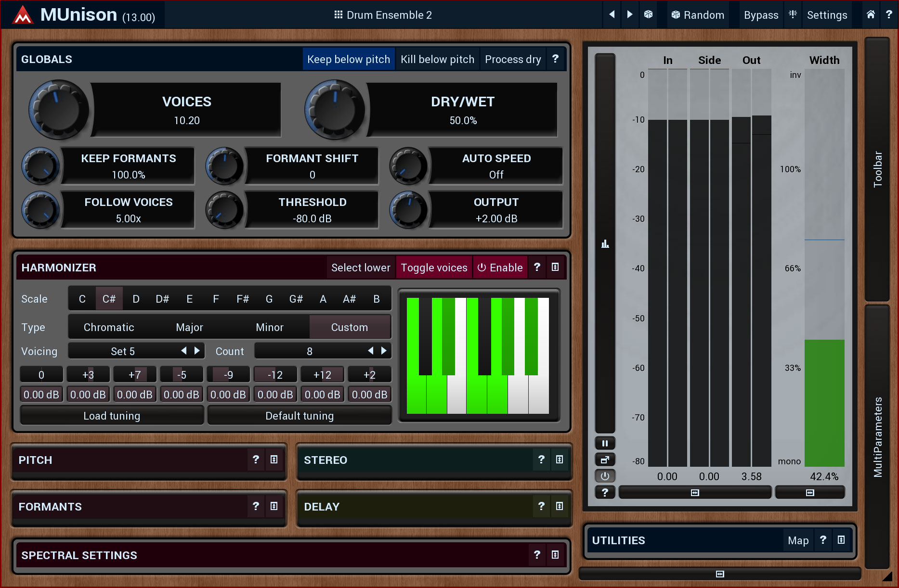Click the meter pop-out window icon
Viewport: 899px width, 588px height.
[x=605, y=460]
